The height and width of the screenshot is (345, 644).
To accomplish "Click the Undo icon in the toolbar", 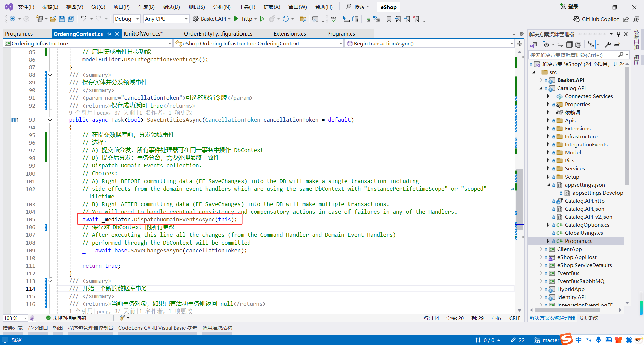I will click(84, 19).
